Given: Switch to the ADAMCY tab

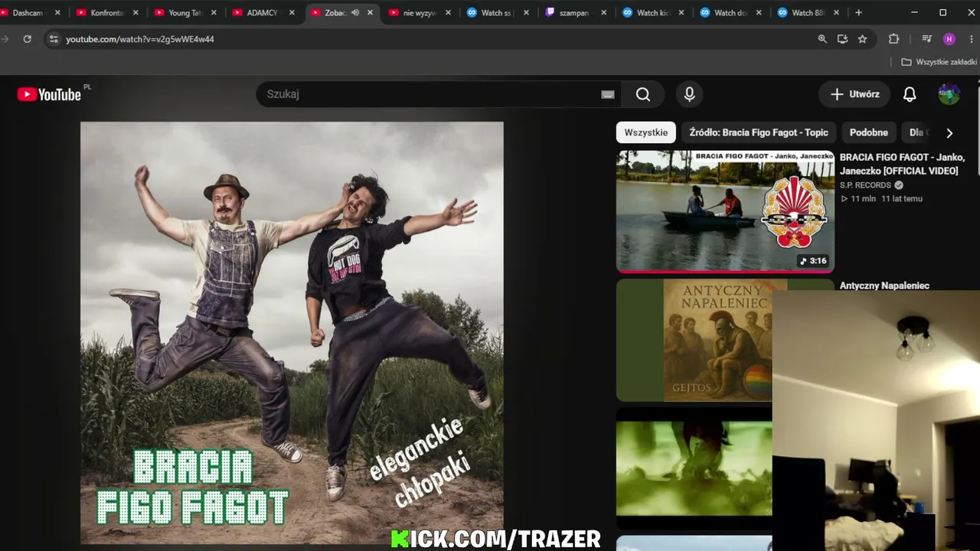Looking at the screenshot, I should [263, 12].
